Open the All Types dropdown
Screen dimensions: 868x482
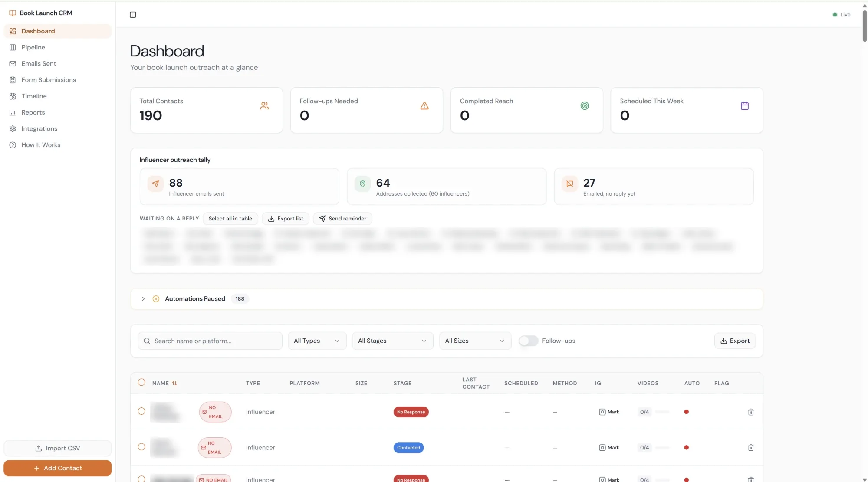pyautogui.click(x=317, y=341)
